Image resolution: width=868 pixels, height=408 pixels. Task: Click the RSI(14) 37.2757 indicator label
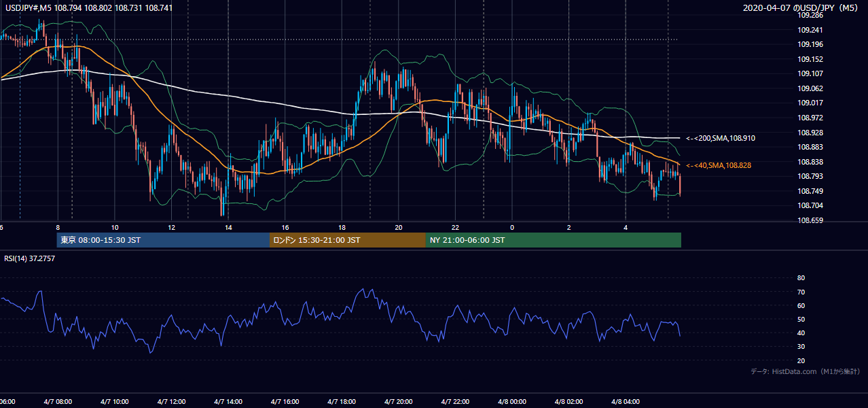click(30, 258)
